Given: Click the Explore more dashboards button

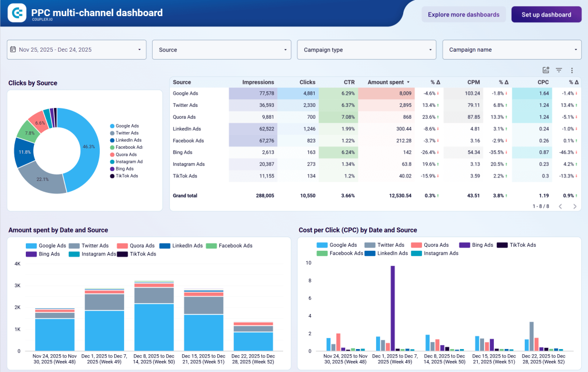Looking at the screenshot, I should 463,14.
